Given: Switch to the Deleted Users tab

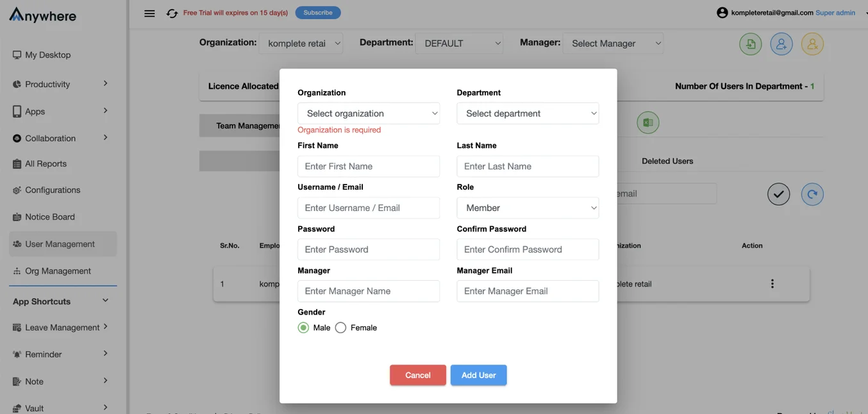Looking at the screenshot, I should click(667, 161).
